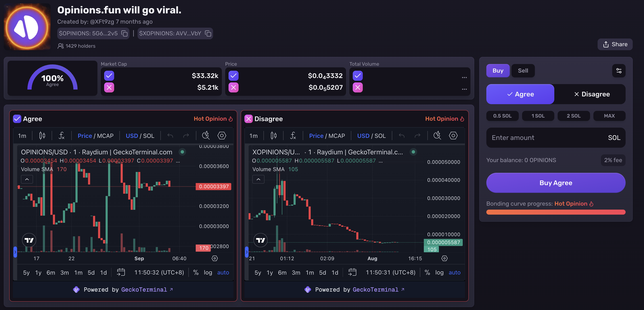Toggle percent scale on Disagree chart
The height and width of the screenshot is (310, 644).
coord(427,272)
